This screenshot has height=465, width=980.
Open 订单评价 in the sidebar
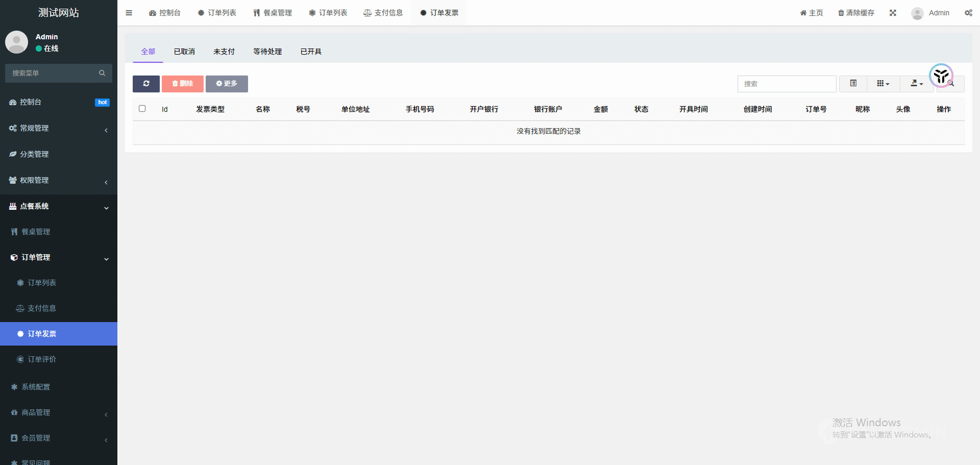point(42,359)
